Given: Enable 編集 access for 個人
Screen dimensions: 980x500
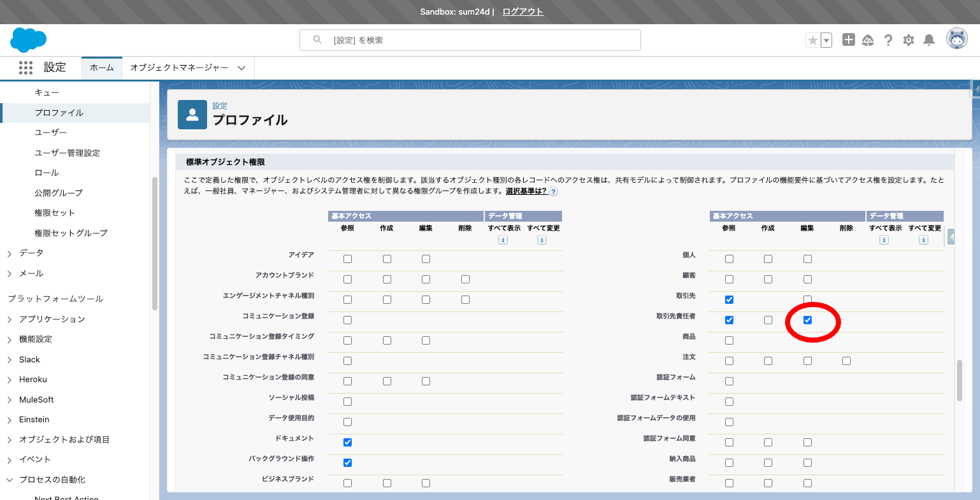Looking at the screenshot, I should click(x=807, y=259).
